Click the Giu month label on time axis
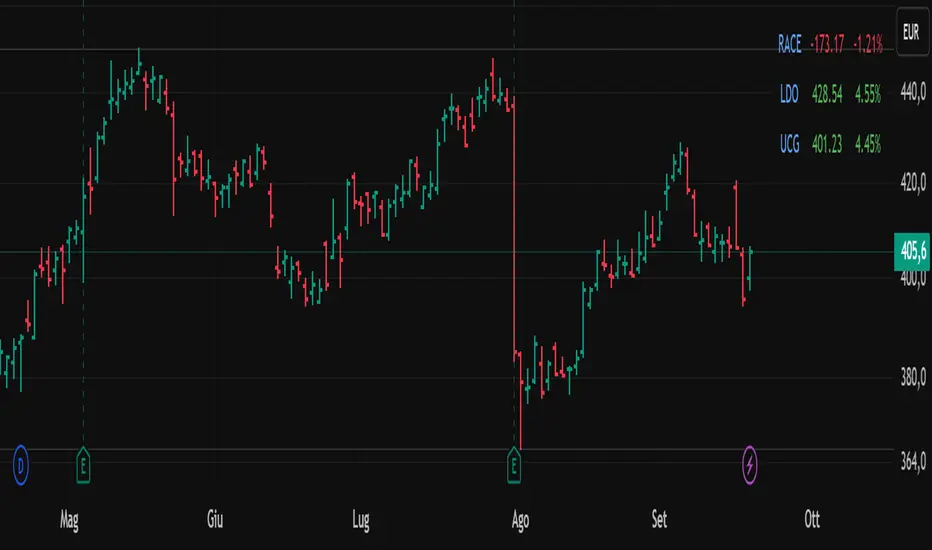 pyautogui.click(x=215, y=520)
